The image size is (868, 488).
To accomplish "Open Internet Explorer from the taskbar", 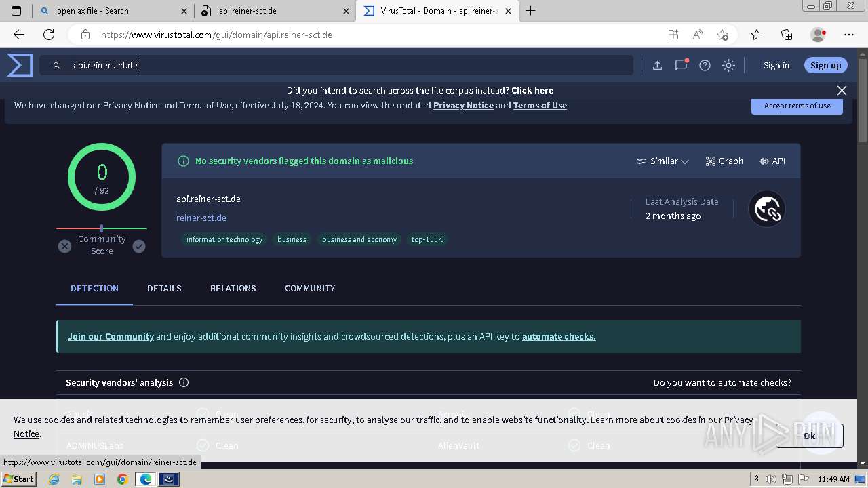I will click(x=54, y=479).
